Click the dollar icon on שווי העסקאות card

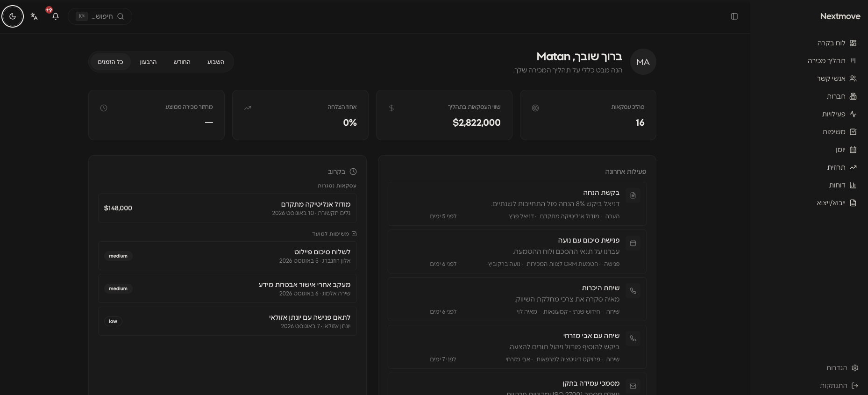click(391, 108)
